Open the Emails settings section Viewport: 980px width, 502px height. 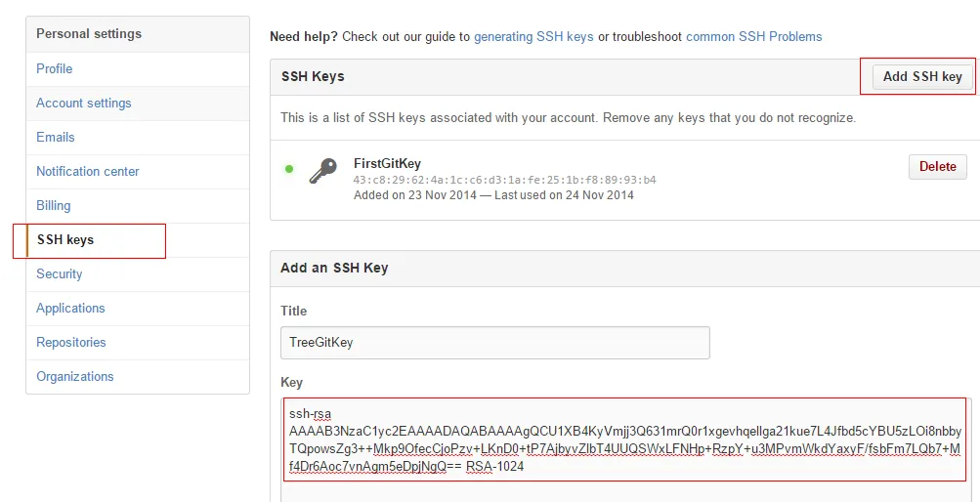click(x=56, y=137)
